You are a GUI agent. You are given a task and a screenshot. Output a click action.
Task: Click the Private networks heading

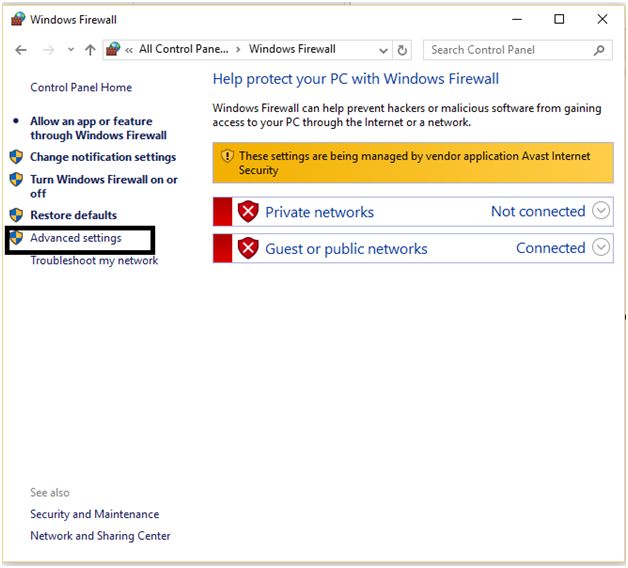[x=320, y=212]
